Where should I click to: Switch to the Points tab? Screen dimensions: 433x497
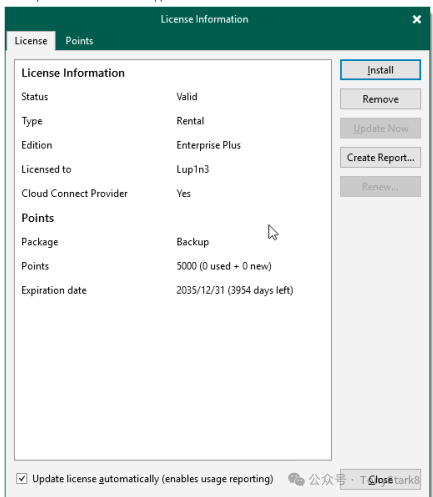(x=79, y=41)
